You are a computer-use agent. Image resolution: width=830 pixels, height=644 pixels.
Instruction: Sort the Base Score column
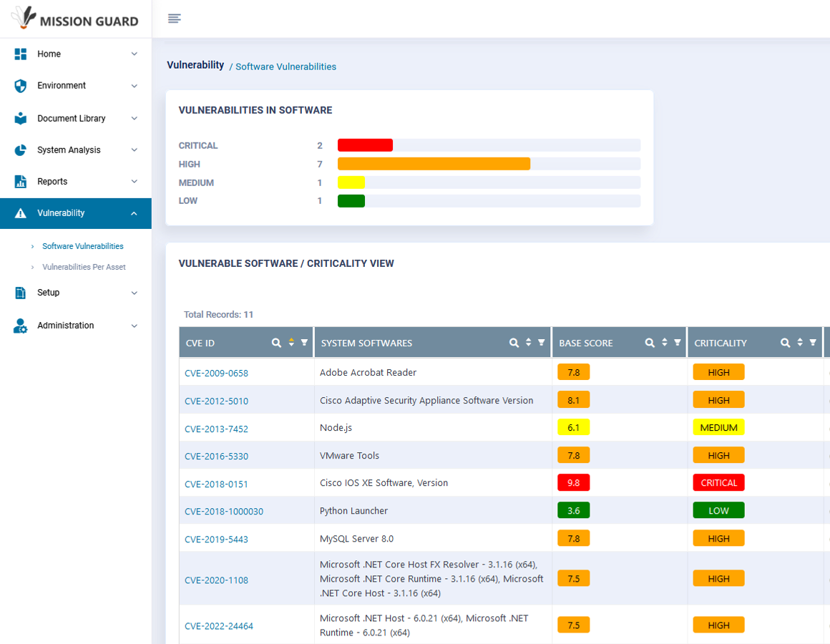(664, 342)
